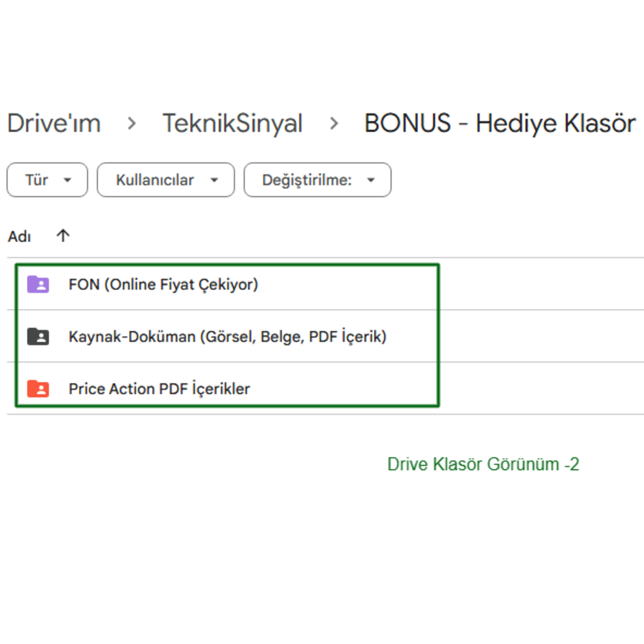644x644 pixels.
Task: Select the red Price Action folder icon
Action: coord(38,388)
